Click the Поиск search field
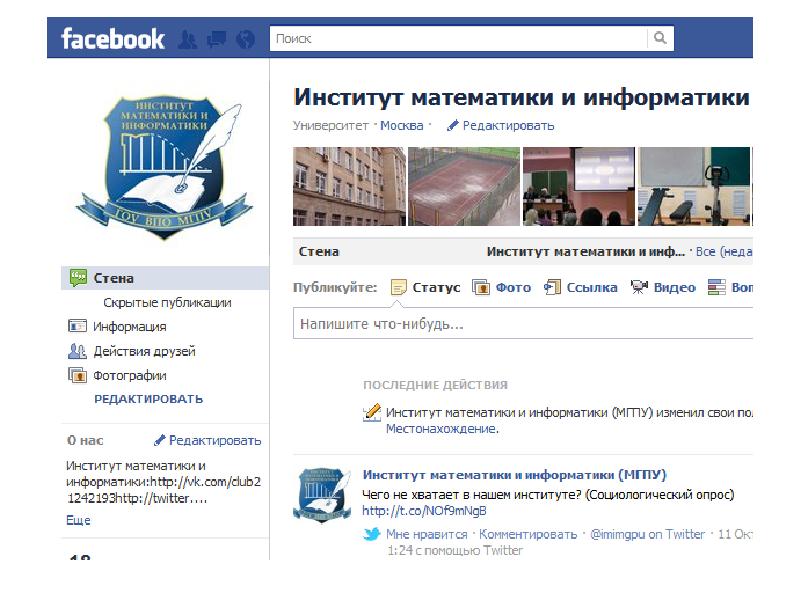Image resolution: width=800 pixels, height=600 pixels. 458,38
